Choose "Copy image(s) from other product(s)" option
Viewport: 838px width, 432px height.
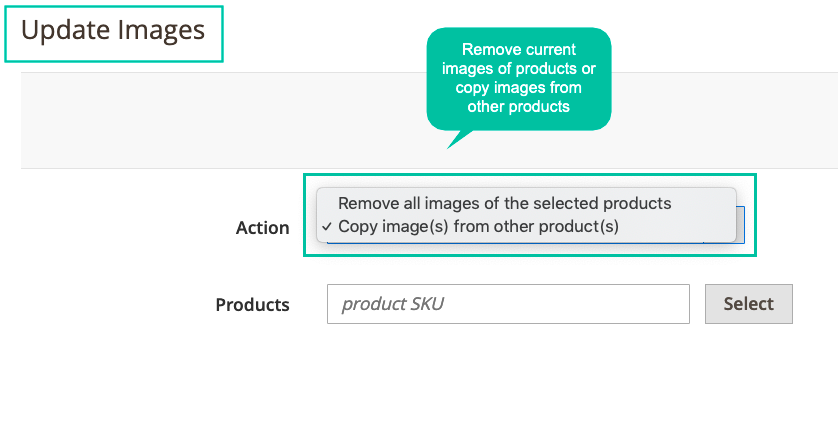click(478, 227)
